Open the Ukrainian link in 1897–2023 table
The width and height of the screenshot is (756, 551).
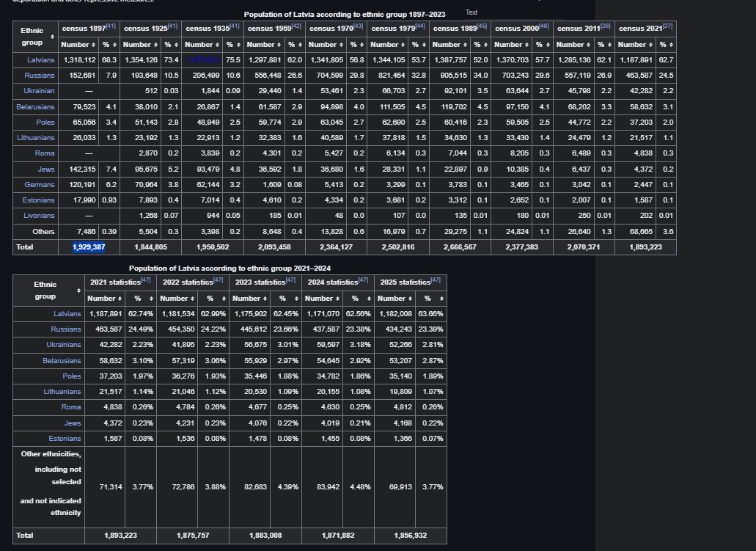(39, 91)
